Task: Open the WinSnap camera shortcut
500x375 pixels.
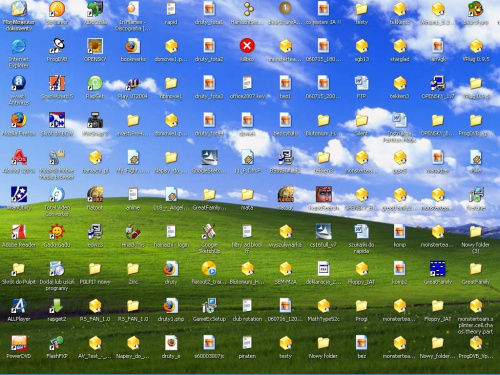Action: 95,120
